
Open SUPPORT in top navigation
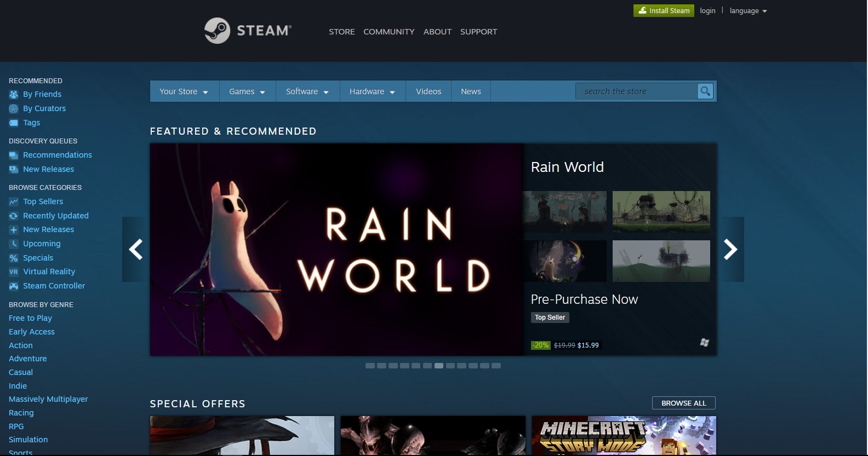click(479, 32)
